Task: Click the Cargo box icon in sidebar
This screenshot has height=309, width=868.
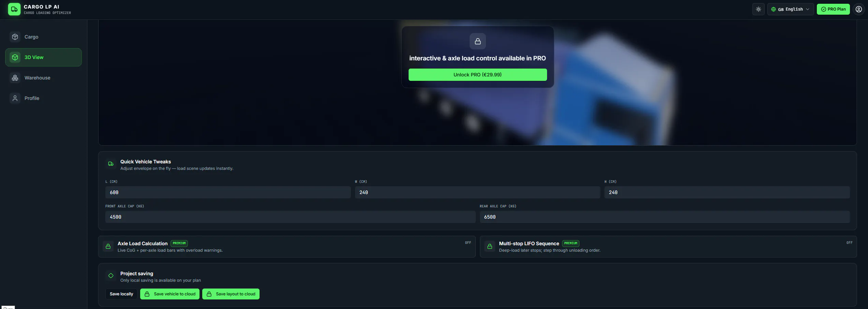Action: (15, 37)
